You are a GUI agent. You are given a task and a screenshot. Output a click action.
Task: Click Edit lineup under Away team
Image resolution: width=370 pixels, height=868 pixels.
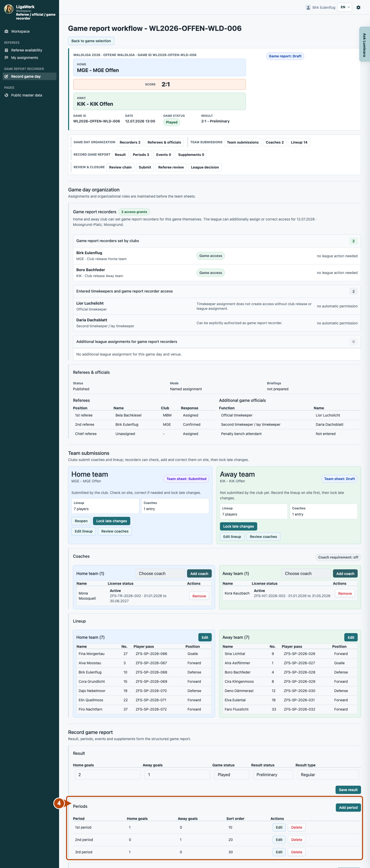point(232,537)
